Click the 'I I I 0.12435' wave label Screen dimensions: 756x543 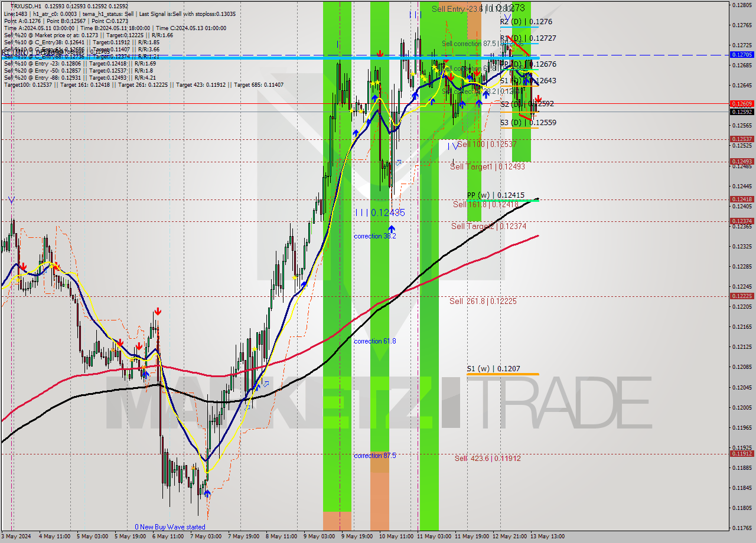click(x=380, y=212)
